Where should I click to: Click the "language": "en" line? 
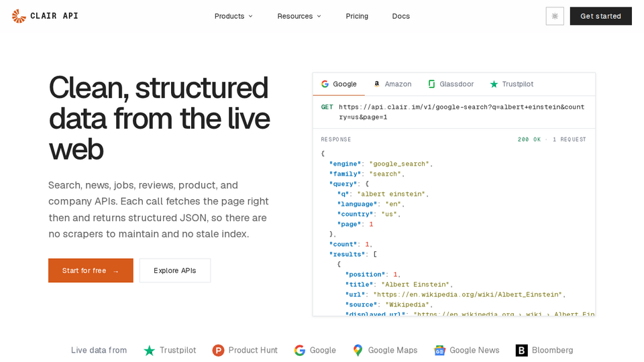[x=371, y=204]
